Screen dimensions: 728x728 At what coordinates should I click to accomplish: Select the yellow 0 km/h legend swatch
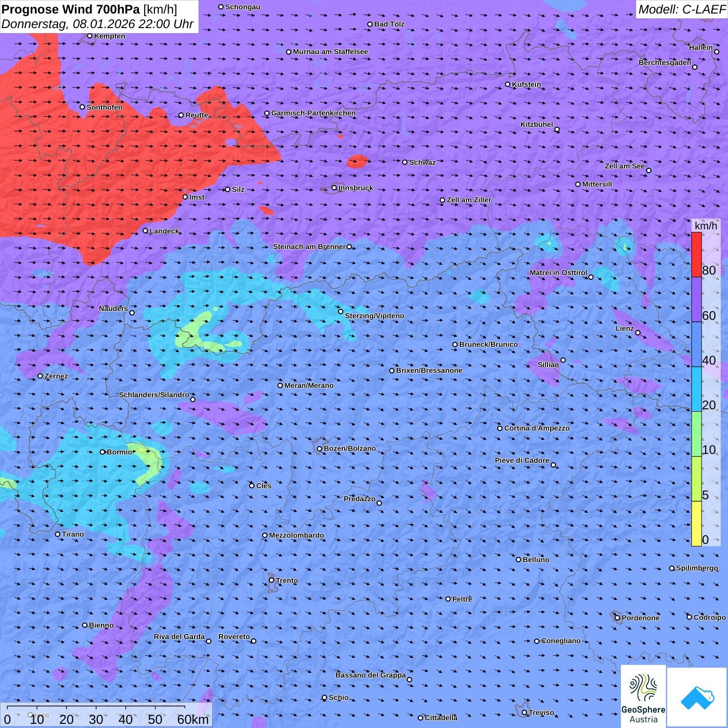pos(696,524)
